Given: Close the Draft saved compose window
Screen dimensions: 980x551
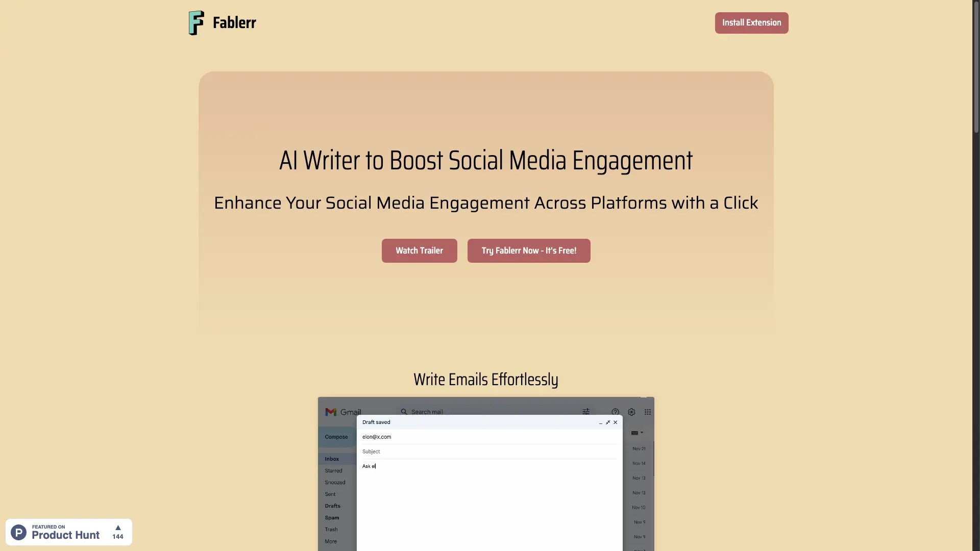Looking at the screenshot, I should point(616,422).
